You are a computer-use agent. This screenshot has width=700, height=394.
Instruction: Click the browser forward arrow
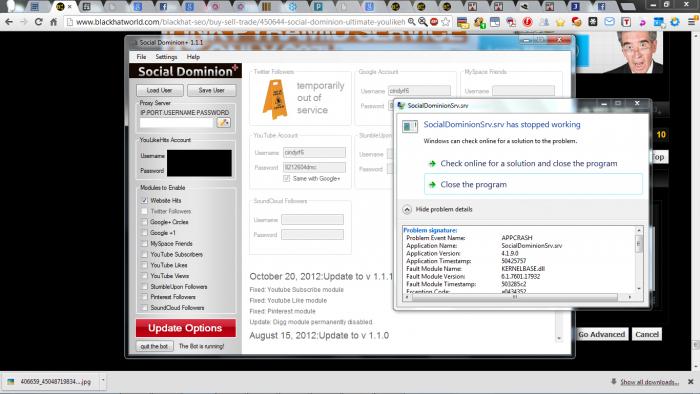(23, 21)
